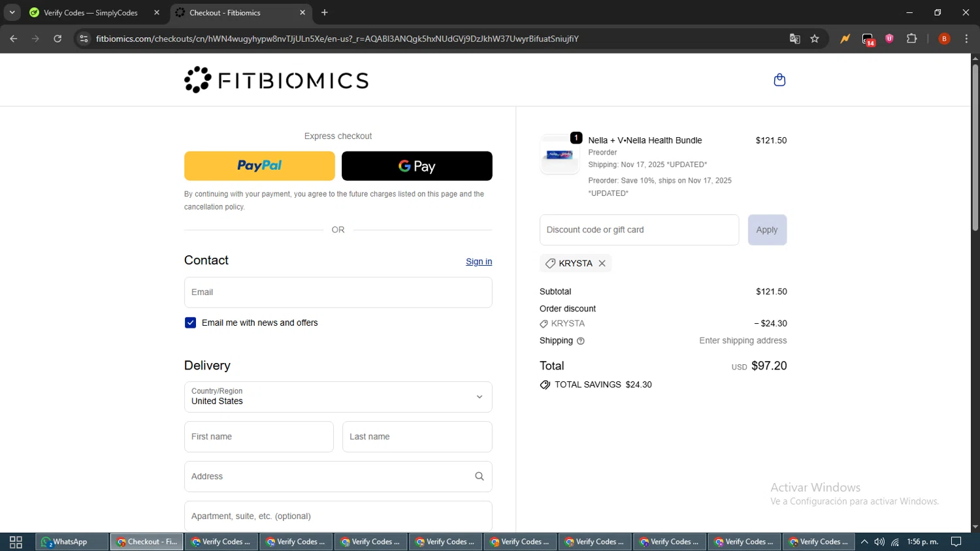The width and height of the screenshot is (980, 551).
Task: Open the site information icon in address bar
Action: coord(84,39)
